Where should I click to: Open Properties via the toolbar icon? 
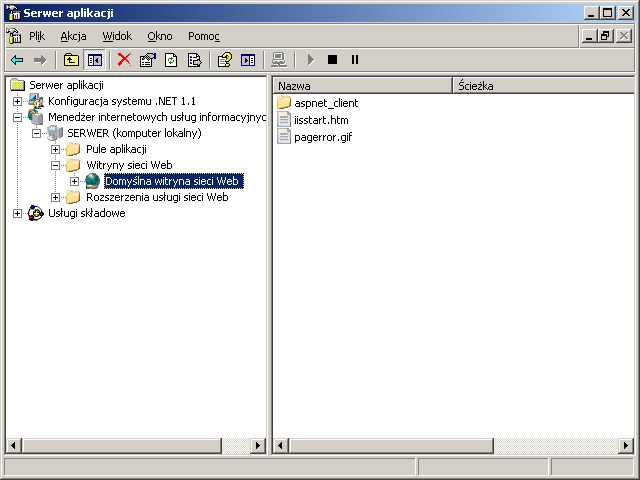[x=148, y=60]
